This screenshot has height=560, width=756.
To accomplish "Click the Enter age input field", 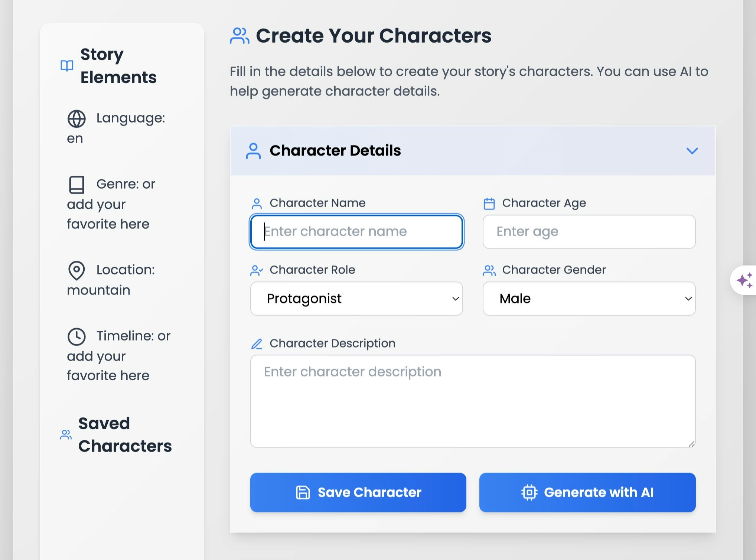I will (x=589, y=232).
